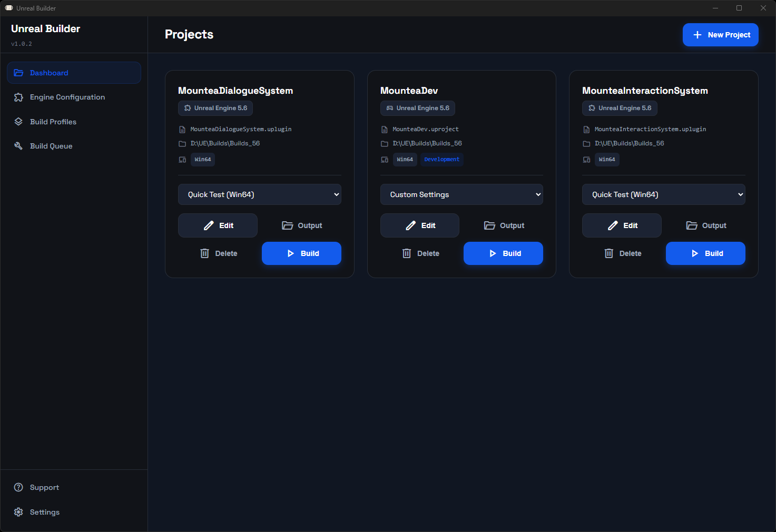
Task: Click MounteaDev.uproject file name
Action: click(x=426, y=129)
